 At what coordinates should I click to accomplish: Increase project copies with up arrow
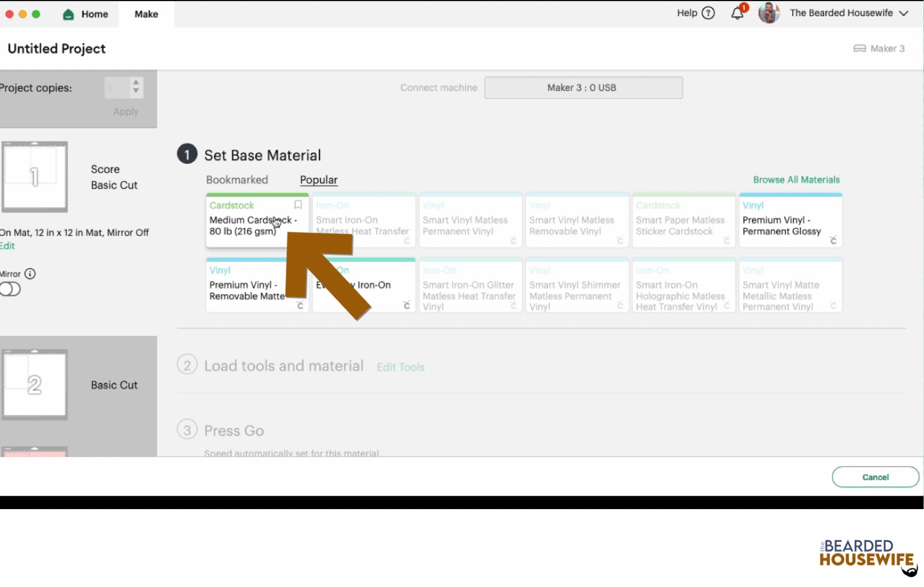click(136, 83)
